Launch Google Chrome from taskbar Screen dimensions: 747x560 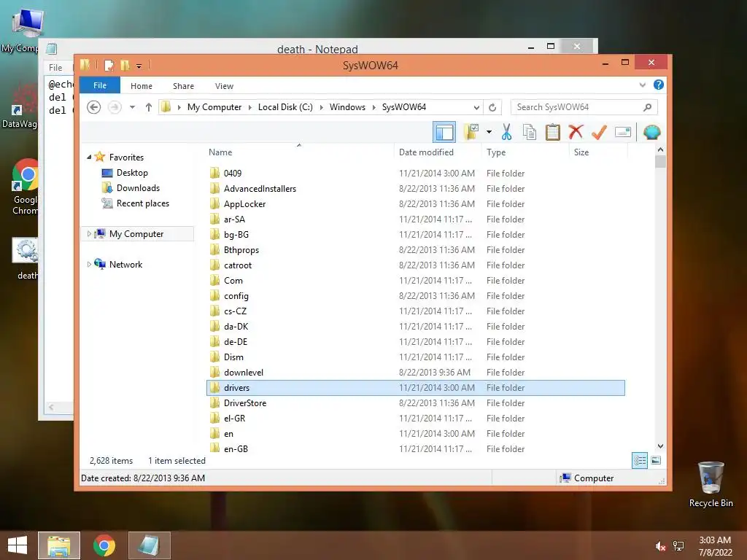[x=104, y=545]
